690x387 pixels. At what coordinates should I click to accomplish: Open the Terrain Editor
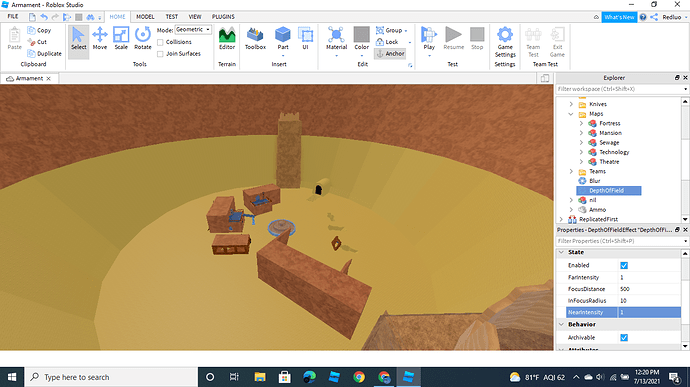[227, 39]
